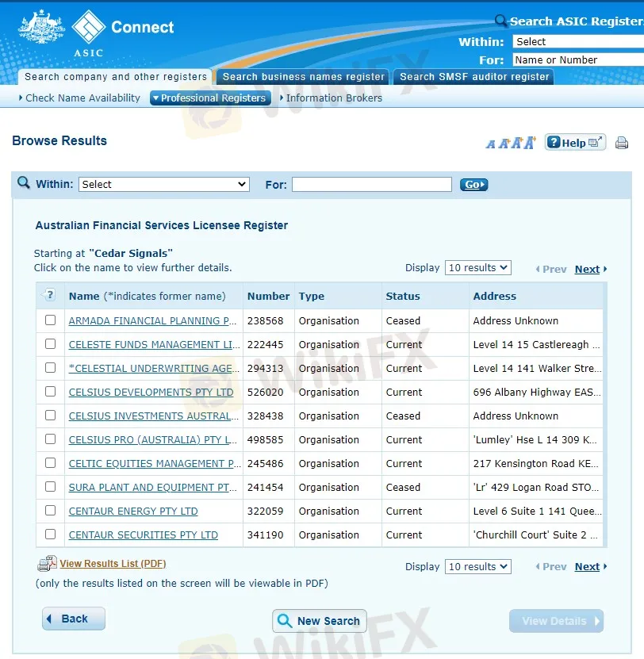Tick checkbox for Centaur Energy Pty Ltd
This screenshot has width=644, height=659.
pos(51,511)
